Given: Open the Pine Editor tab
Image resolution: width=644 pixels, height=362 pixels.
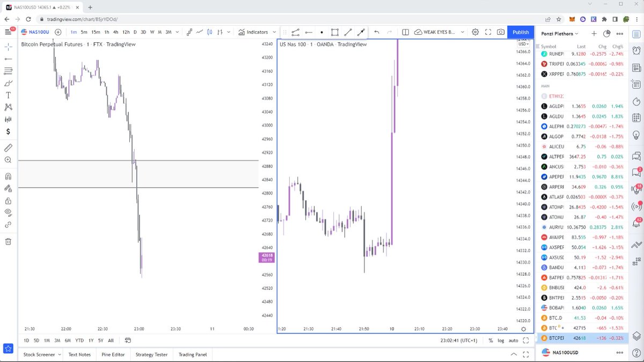Looking at the screenshot, I should tap(113, 354).
